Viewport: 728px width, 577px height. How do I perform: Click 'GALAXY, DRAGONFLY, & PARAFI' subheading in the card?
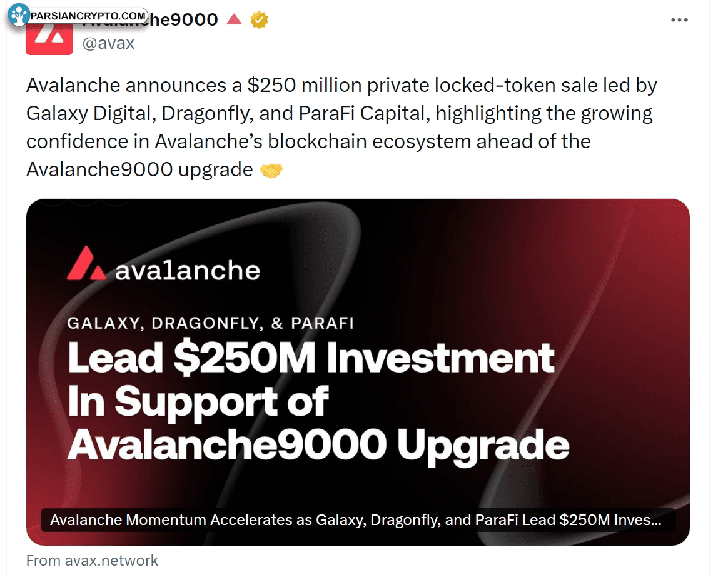tap(211, 323)
